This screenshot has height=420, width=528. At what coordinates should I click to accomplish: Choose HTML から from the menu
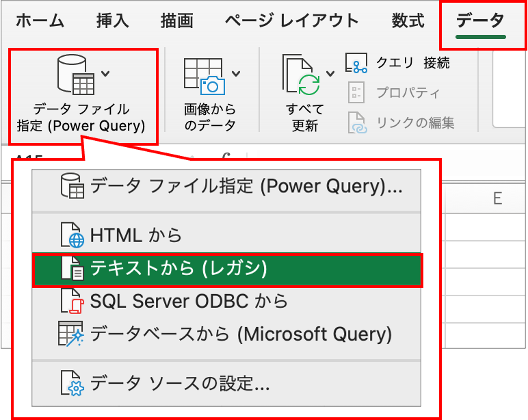226,235
